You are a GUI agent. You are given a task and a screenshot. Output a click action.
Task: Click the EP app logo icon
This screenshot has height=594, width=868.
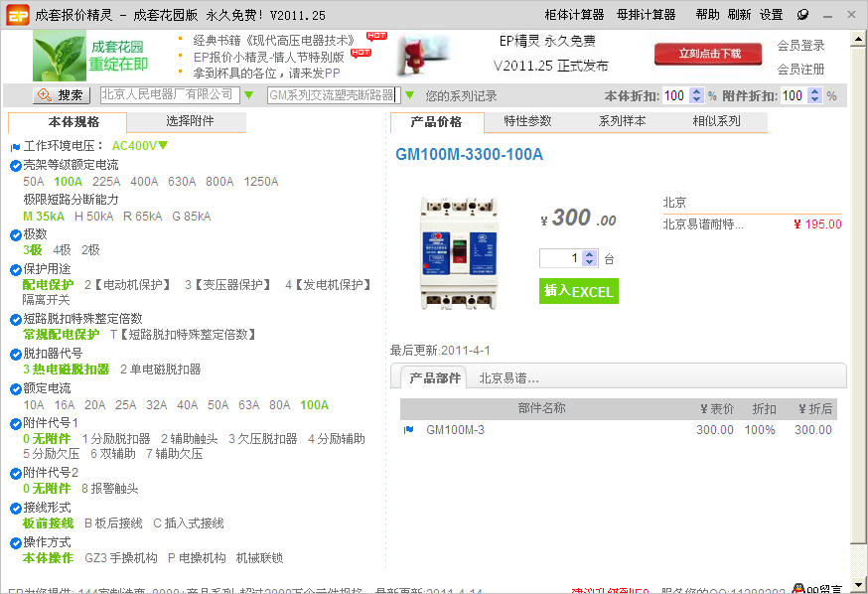tap(17, 15)
